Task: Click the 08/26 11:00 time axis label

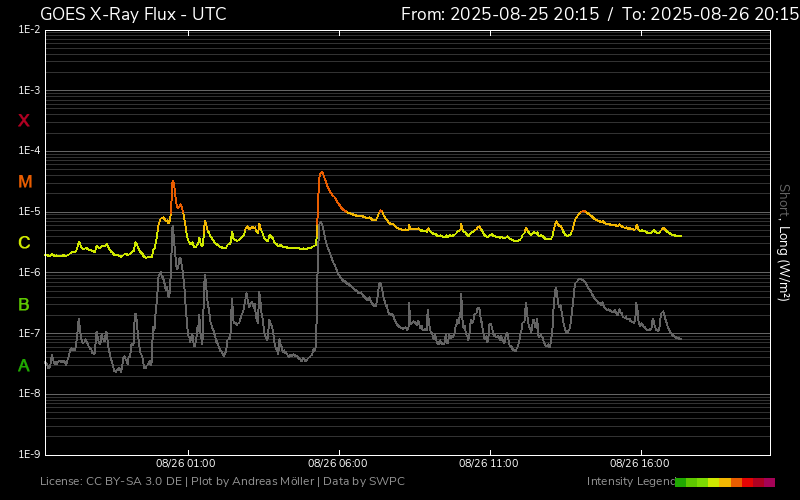Action: (489, 464)
